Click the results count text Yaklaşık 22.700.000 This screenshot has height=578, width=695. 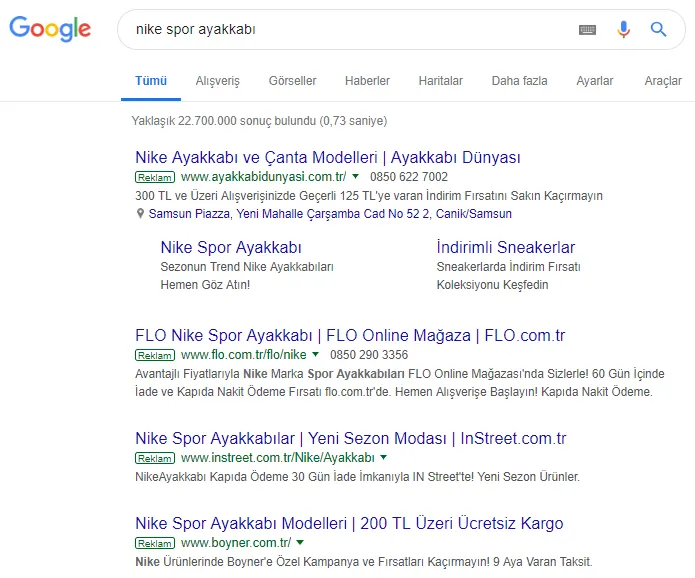(259, 121)
